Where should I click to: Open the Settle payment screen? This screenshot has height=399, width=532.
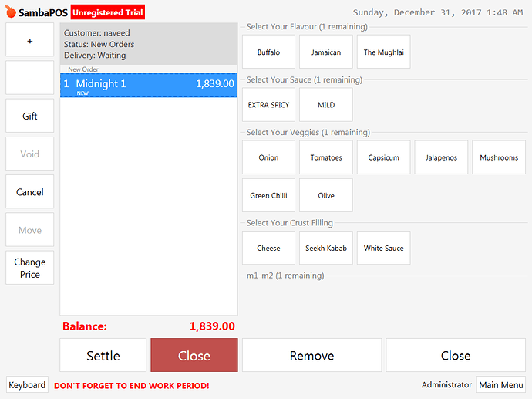pyautogui.click(x=103, y=355)
